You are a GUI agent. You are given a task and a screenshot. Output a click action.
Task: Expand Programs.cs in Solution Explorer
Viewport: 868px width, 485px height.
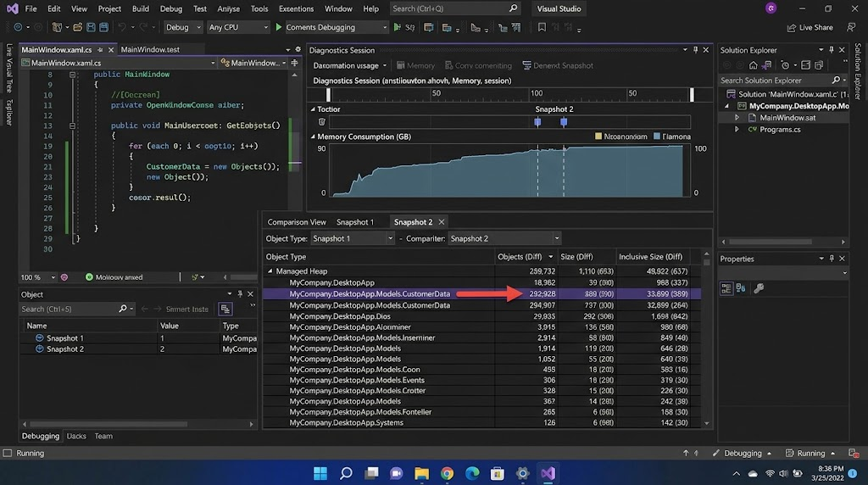(737, 130)
